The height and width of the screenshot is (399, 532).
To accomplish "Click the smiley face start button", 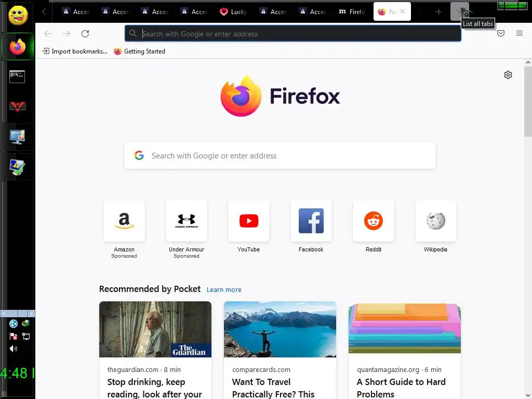I will (18, 15).
